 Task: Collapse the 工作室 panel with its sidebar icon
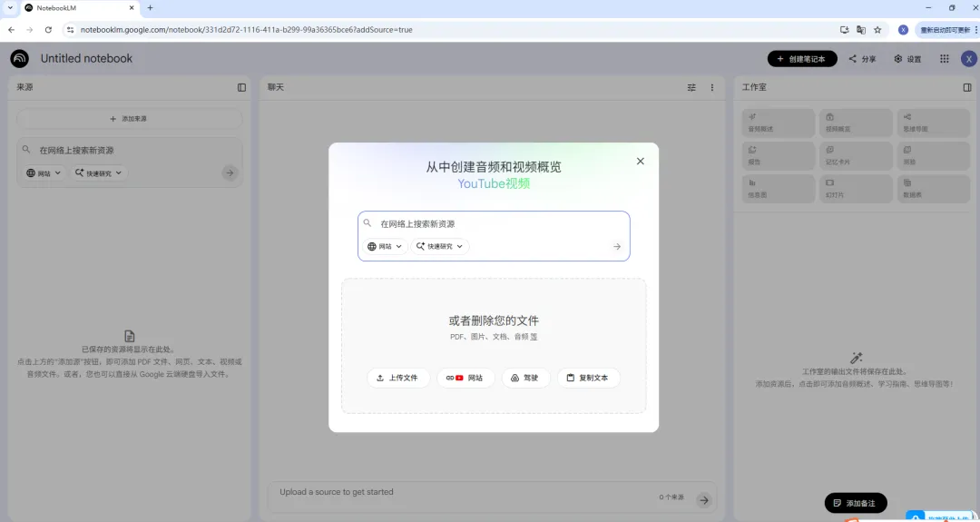pyautogui.click(x=967, y=87)
